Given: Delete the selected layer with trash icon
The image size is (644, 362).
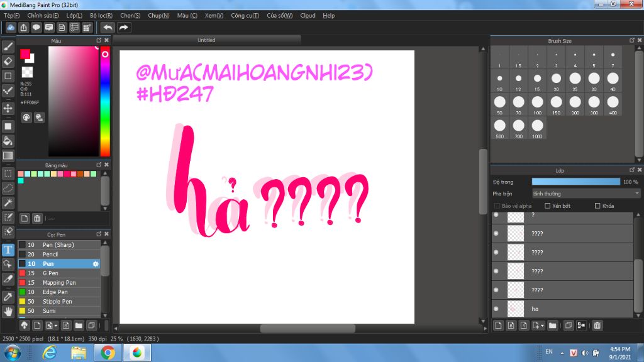Looking at the screenshot, I should 597,326.
